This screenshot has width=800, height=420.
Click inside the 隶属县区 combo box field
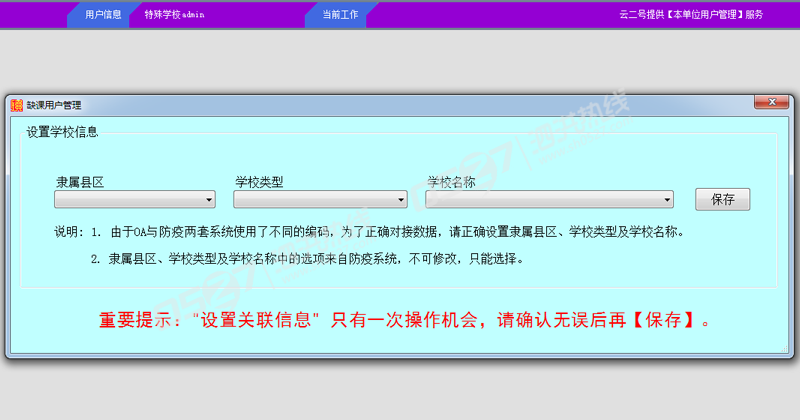[129, 199]
